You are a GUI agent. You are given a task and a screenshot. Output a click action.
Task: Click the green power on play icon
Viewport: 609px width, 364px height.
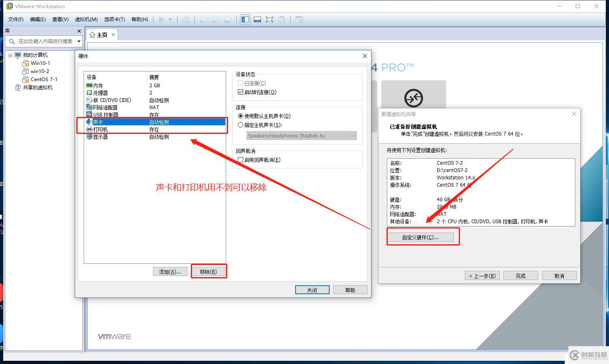[162, 19]
